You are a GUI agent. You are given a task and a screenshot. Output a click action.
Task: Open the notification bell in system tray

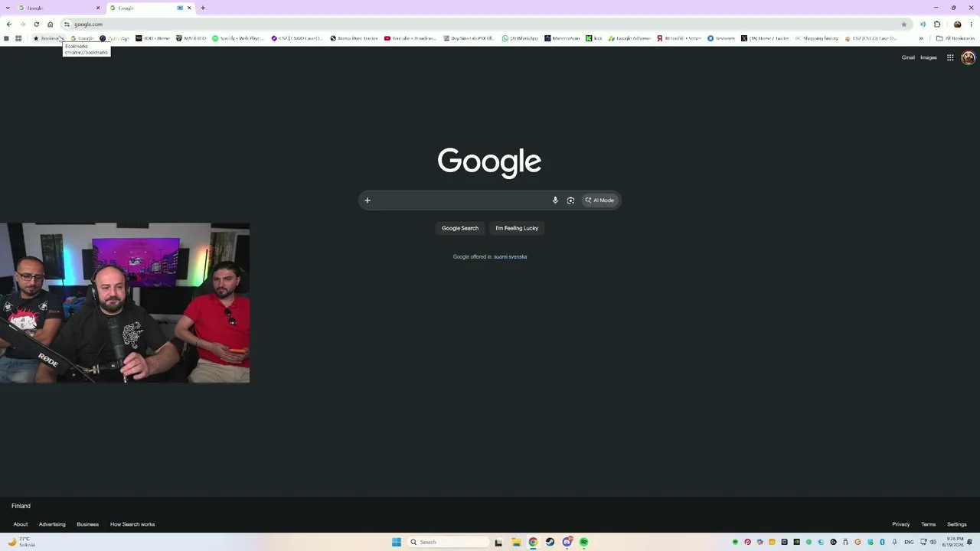click(x=970, y=542)
